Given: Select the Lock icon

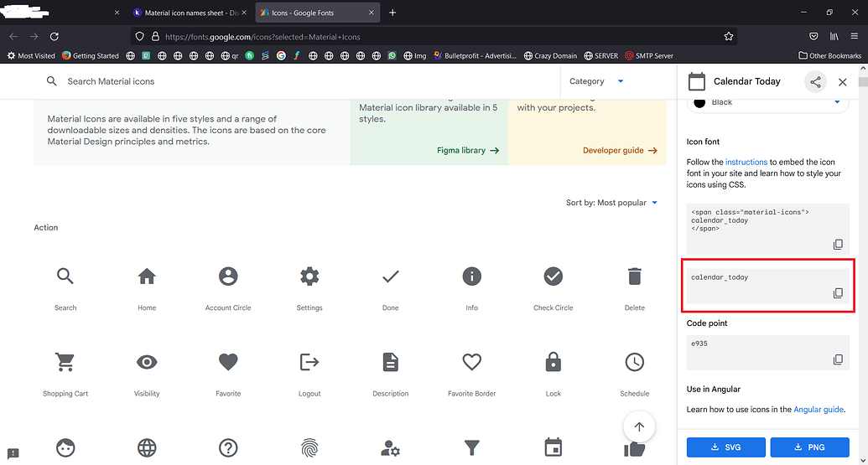Looking at the screenshot, I should click(553, 362).
